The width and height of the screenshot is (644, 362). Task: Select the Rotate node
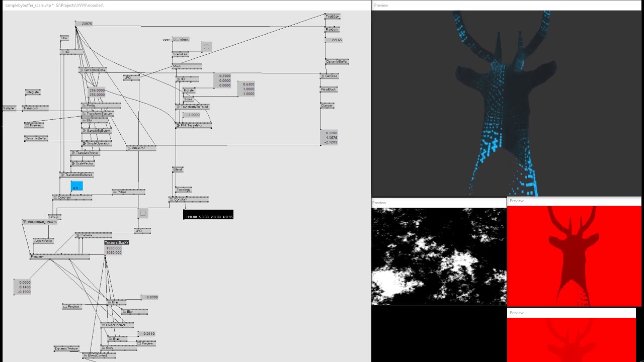[189, 90]
